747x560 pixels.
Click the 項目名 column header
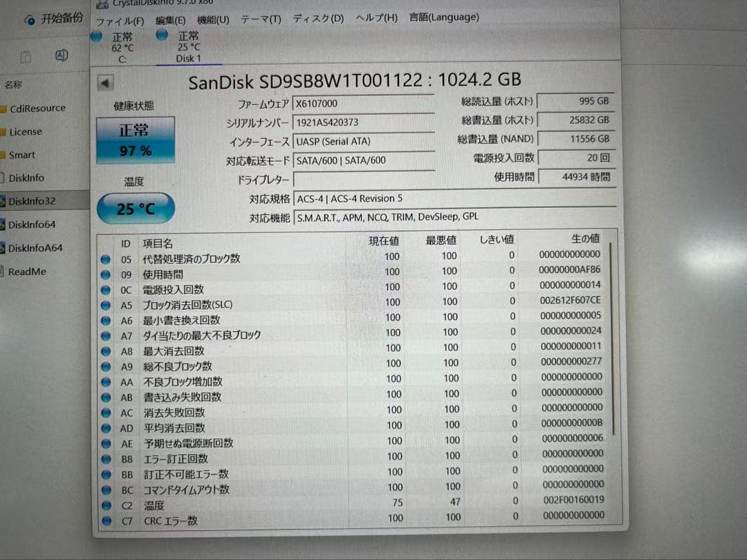click(x=158, y=244)
